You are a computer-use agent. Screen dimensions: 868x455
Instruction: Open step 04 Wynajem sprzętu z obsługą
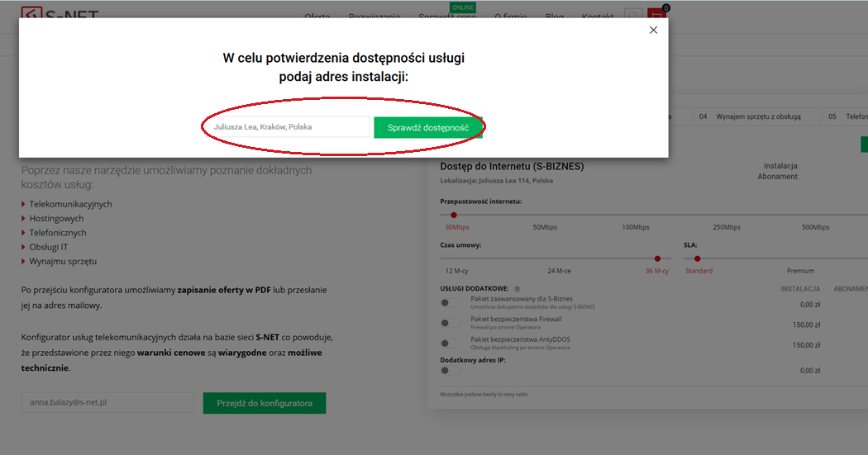750,116
